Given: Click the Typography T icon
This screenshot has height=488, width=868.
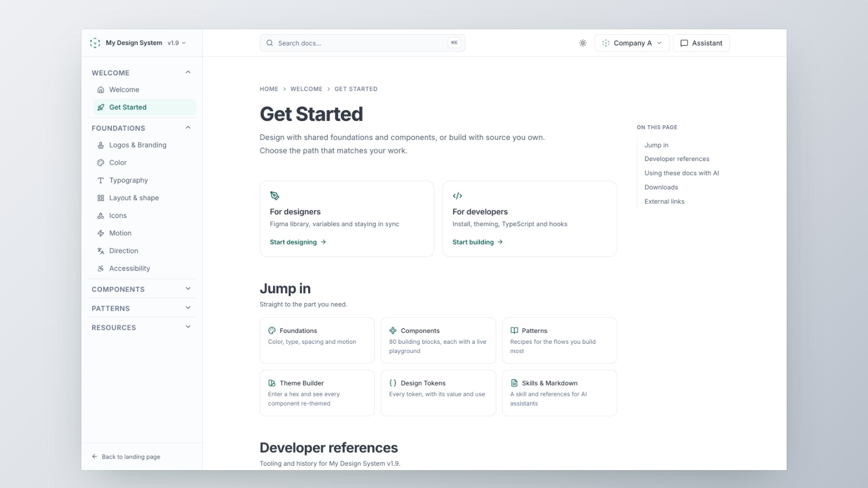Looking at the screenshot, I should pyautogui.click(x=100, y=180).
